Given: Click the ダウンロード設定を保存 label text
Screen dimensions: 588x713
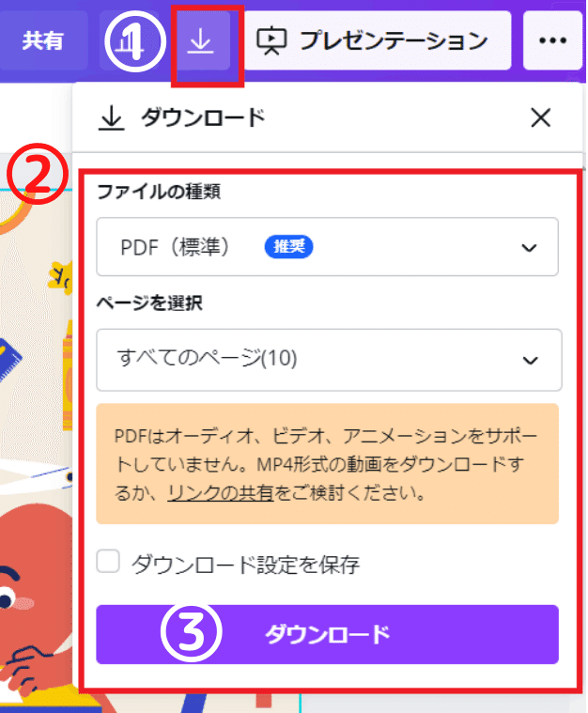Looking at the screenshot, I should coord(245,565).
